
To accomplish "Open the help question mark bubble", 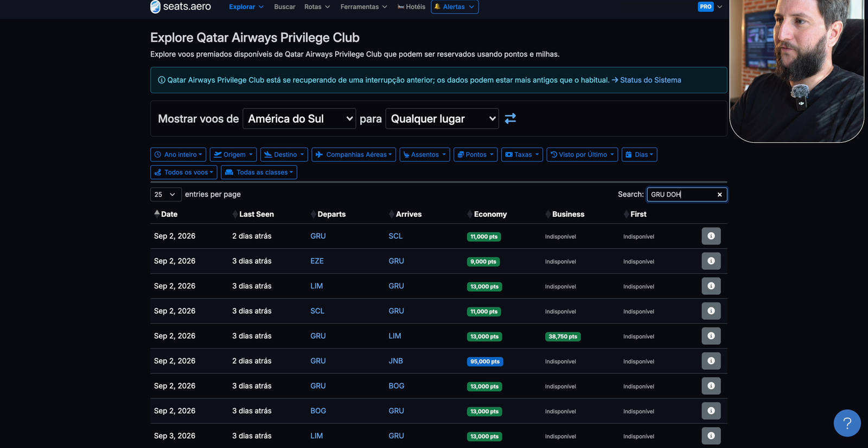I will tap(847, 423).
